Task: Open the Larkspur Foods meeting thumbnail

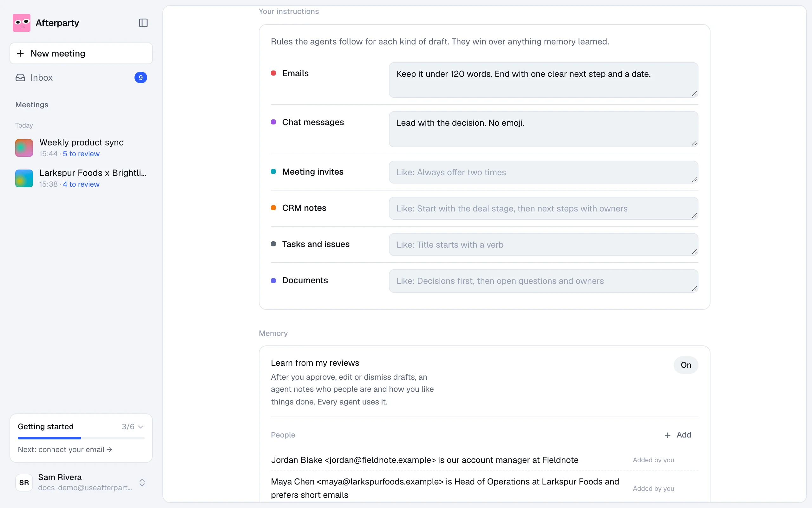Action: pos(24,178)
